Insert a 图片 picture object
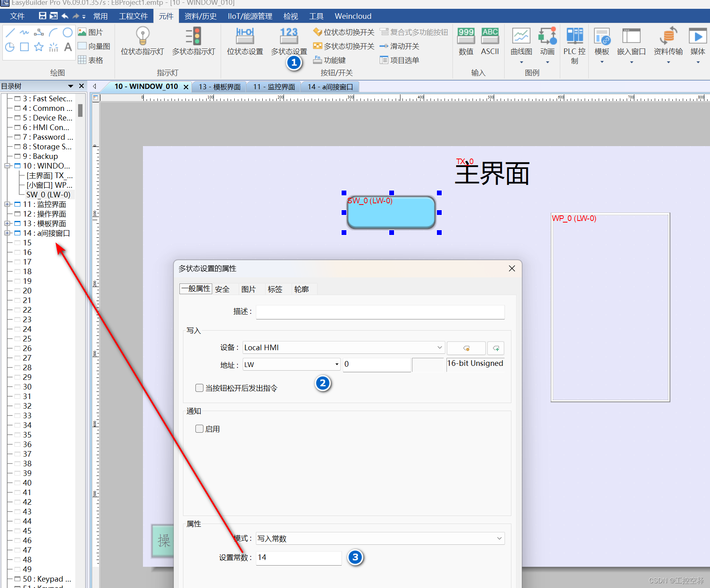 click(x=91, y=32)
